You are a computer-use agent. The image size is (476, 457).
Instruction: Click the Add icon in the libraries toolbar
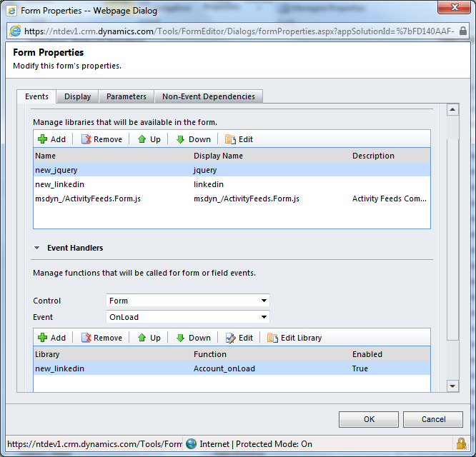pyautogui.click(x=43, y=139)
